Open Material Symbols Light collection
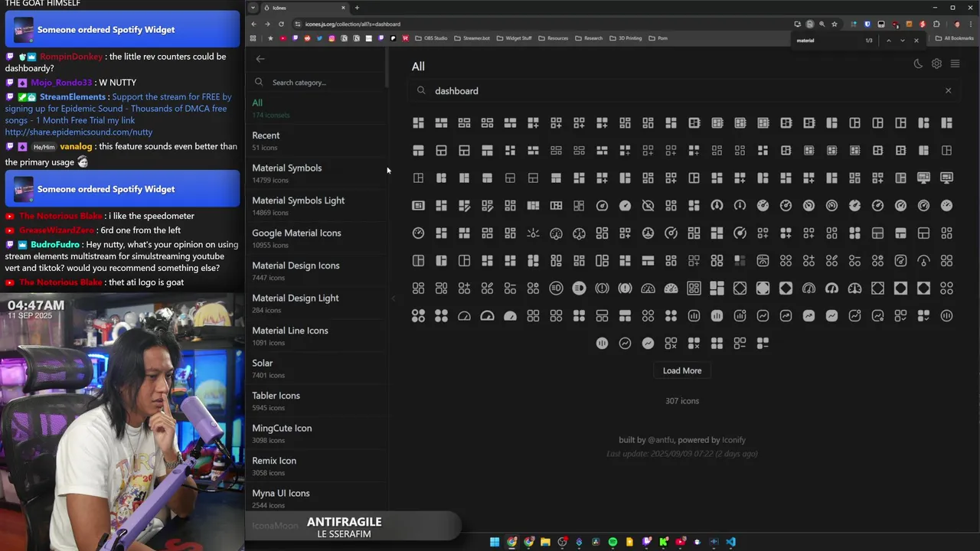Viewport: 980px width, 551px height. pos(316,206)
